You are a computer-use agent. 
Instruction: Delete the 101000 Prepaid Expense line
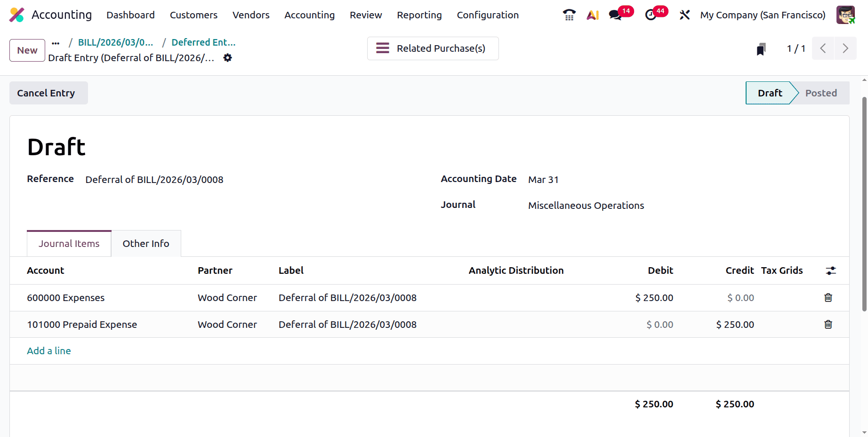click(x=828, y=325)
